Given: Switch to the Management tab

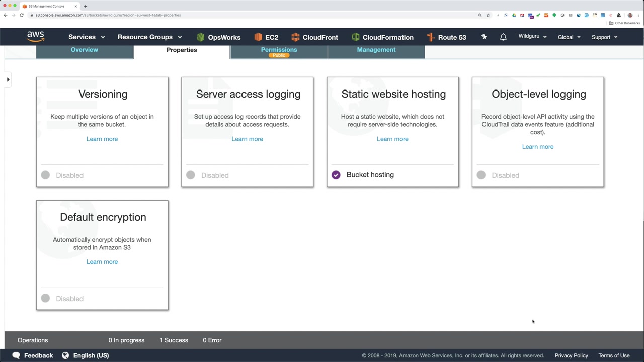Looking at the screenshot, I should point(376,50).
